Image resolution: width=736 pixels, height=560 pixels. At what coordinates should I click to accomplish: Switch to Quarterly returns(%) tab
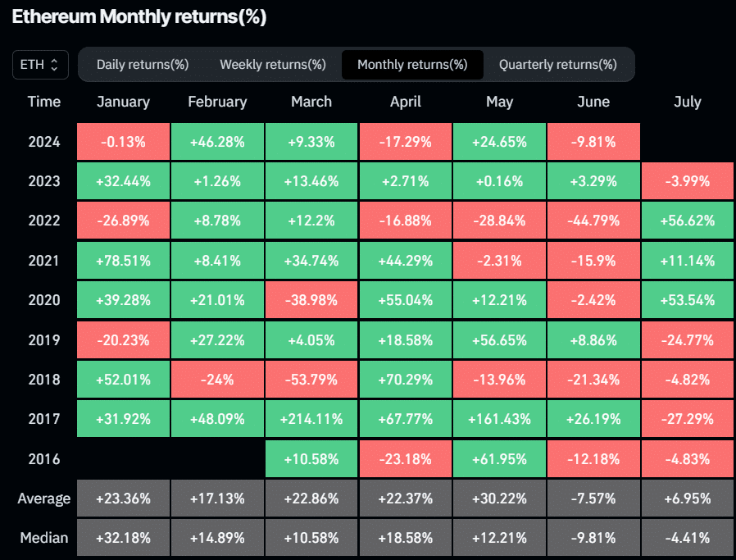[x=557, y=65]
